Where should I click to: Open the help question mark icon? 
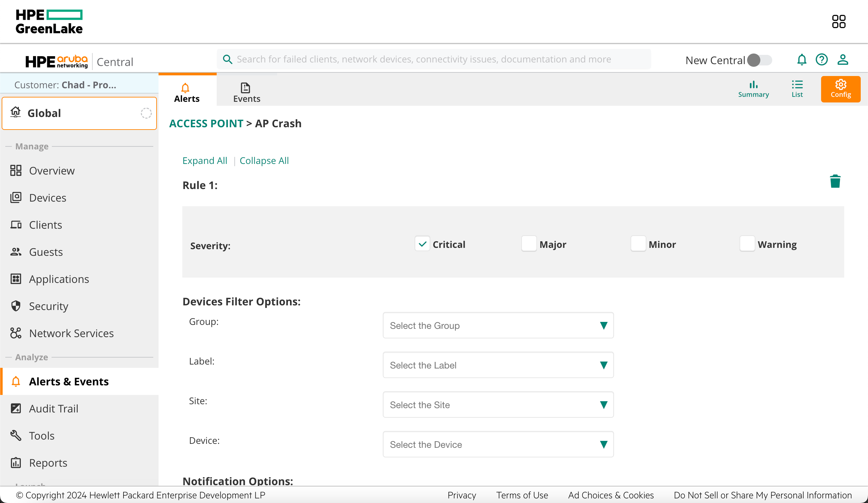click(822, 59)
